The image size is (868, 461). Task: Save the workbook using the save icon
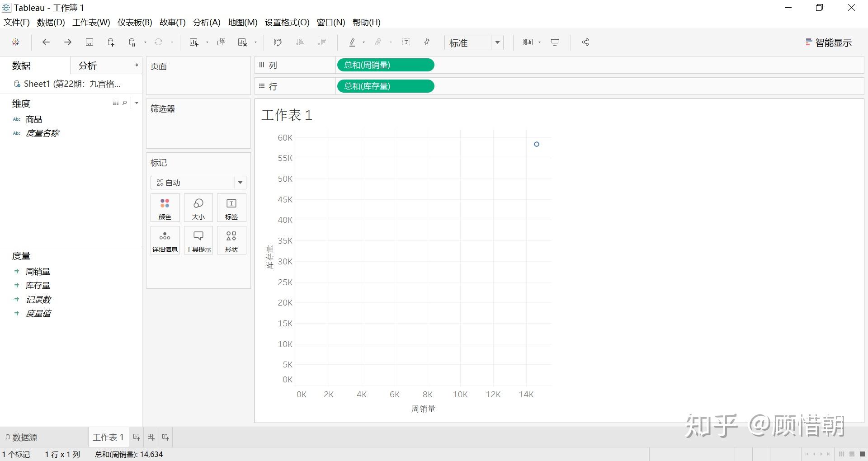pyautogui.click(x=89, y=42)
